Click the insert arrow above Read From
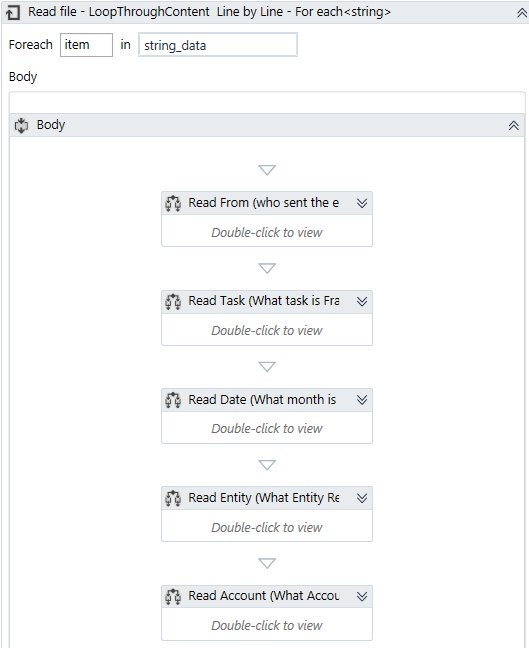This screenshot has height=648, width=529. point(267,170)
